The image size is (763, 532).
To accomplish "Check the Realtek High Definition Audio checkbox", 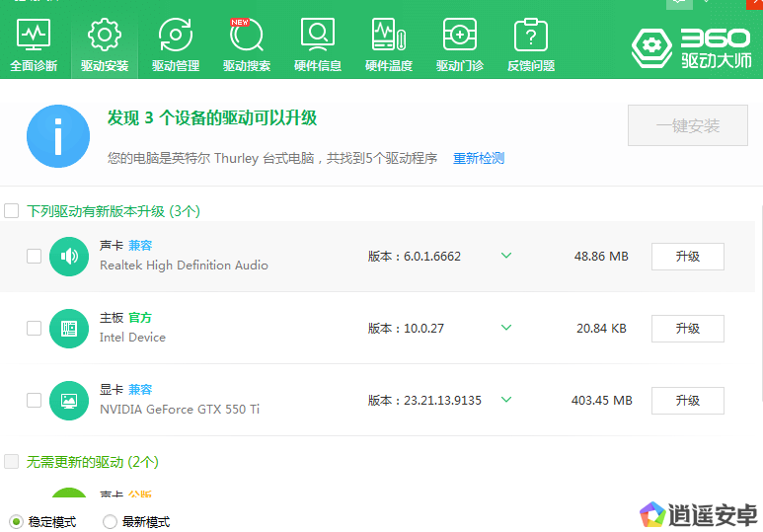I will tap(35, 257).
